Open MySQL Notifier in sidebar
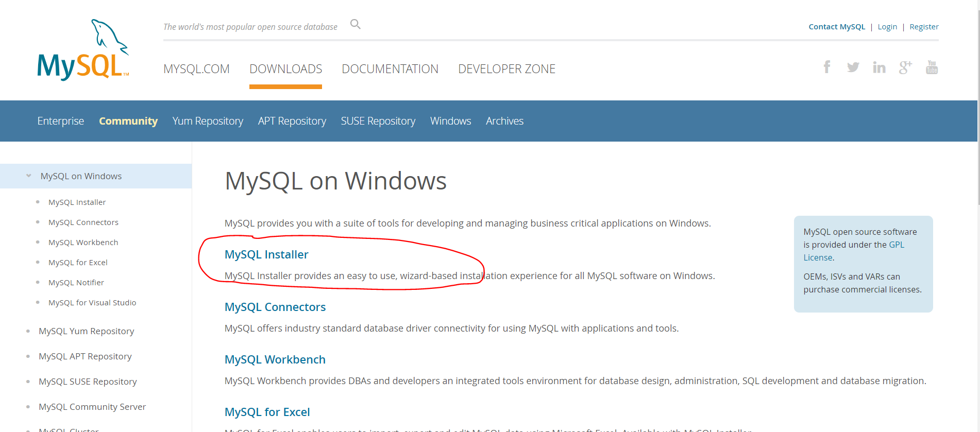The height and width of the screenshot is (432, 980). tap(76, 283)
